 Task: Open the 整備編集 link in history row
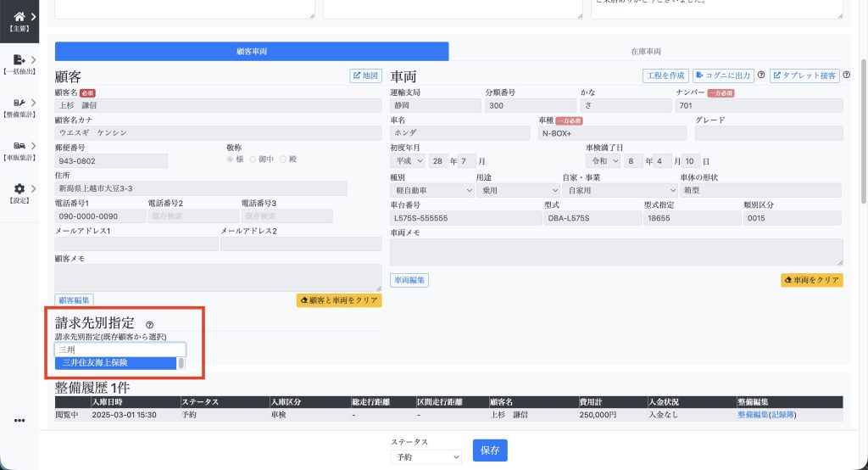click(x=752, y=416)
